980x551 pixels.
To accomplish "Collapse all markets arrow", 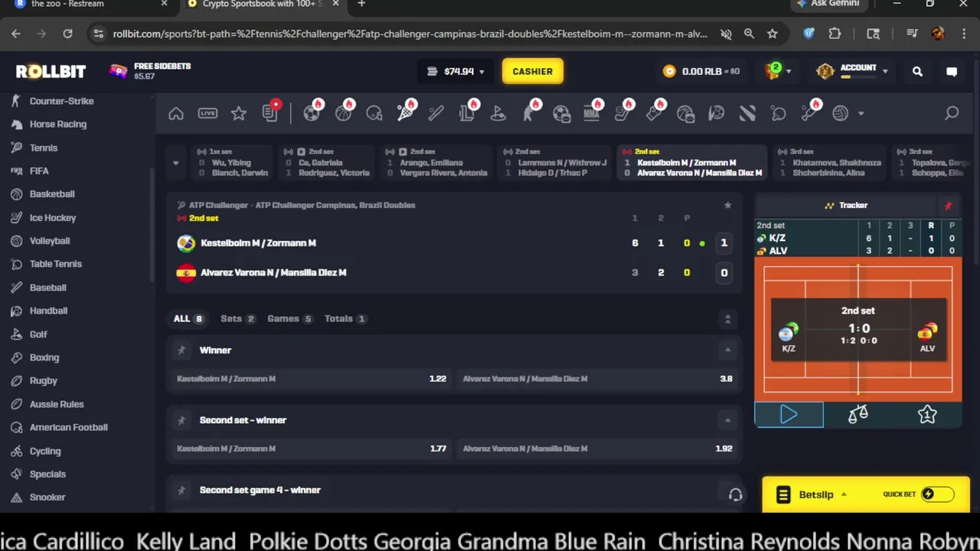I will 727,318.
